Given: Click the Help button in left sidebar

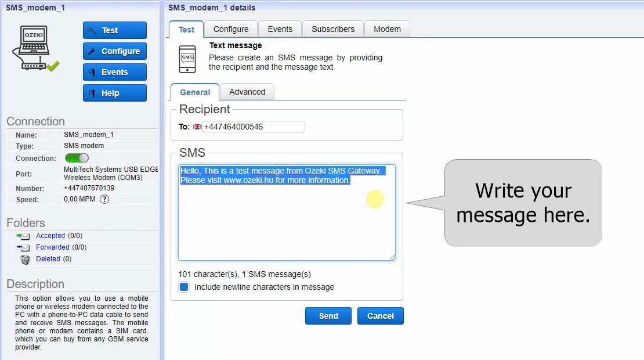Looking at the screenshot, I should [114, 93].
